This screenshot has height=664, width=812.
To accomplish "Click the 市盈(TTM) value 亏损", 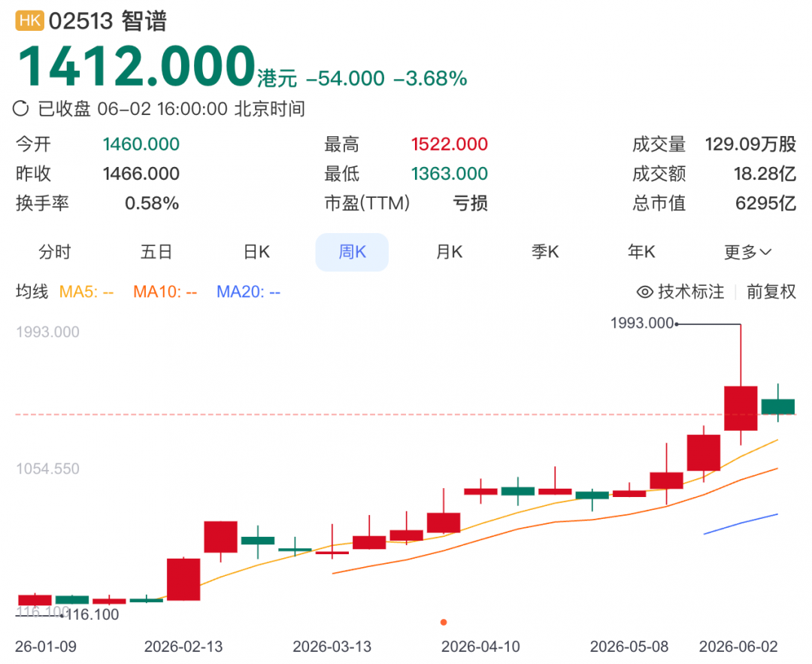I will (470, 203).
